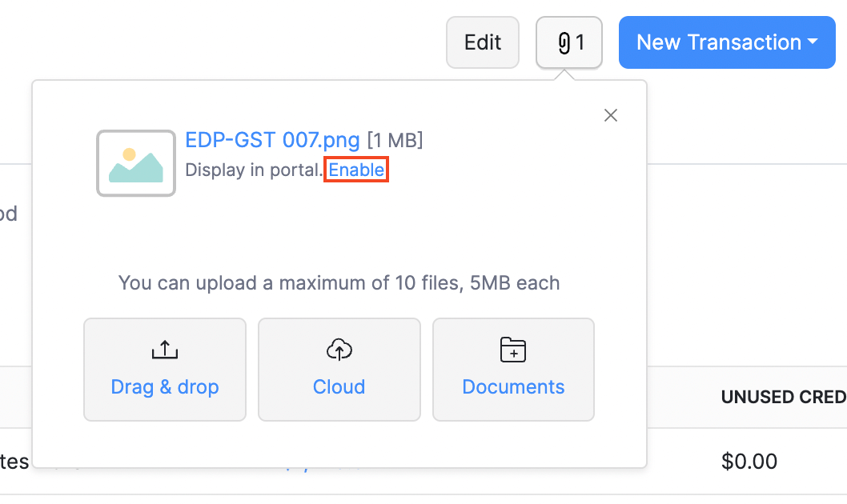Choose the Drag & drop label
This screenshot has width=847, height=504.
165,387
